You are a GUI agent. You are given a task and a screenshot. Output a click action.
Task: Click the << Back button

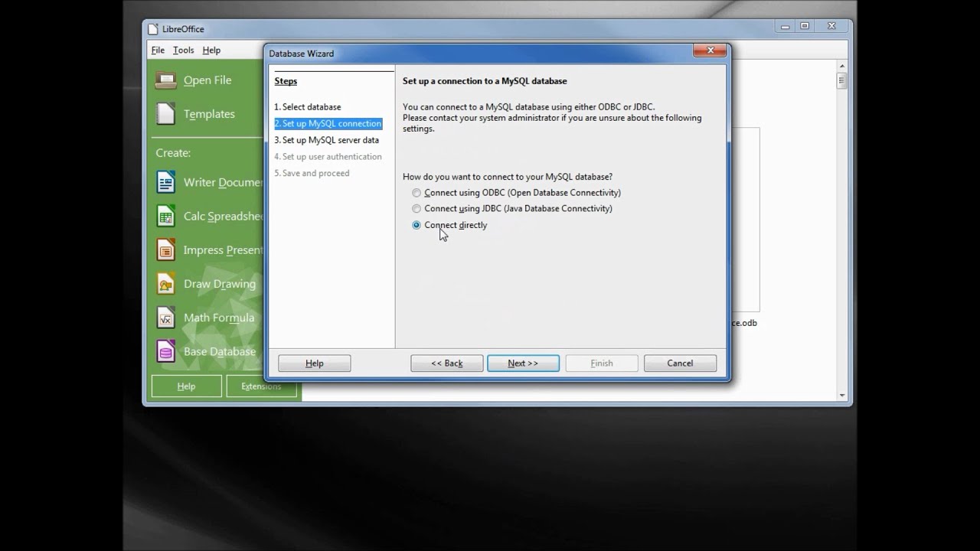pyautogui.click(x=446, y=364)
